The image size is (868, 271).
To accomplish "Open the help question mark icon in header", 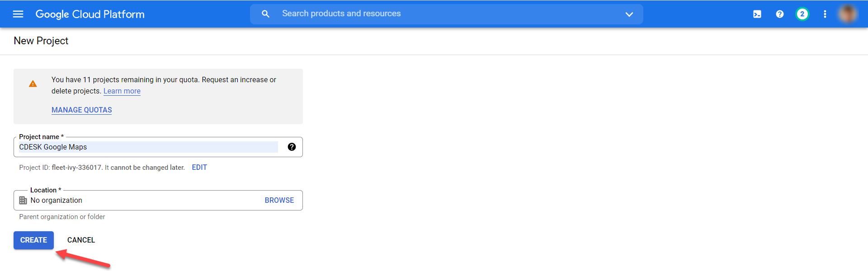I will [x=779, y=14].
